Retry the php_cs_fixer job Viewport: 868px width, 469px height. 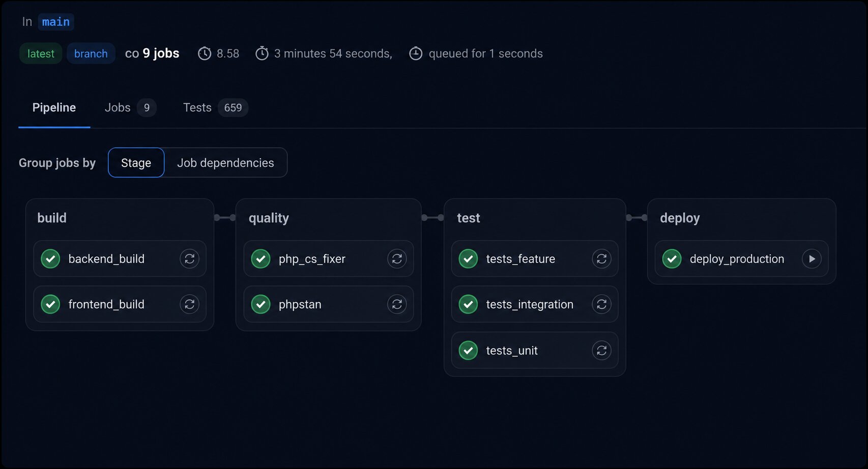397,259
